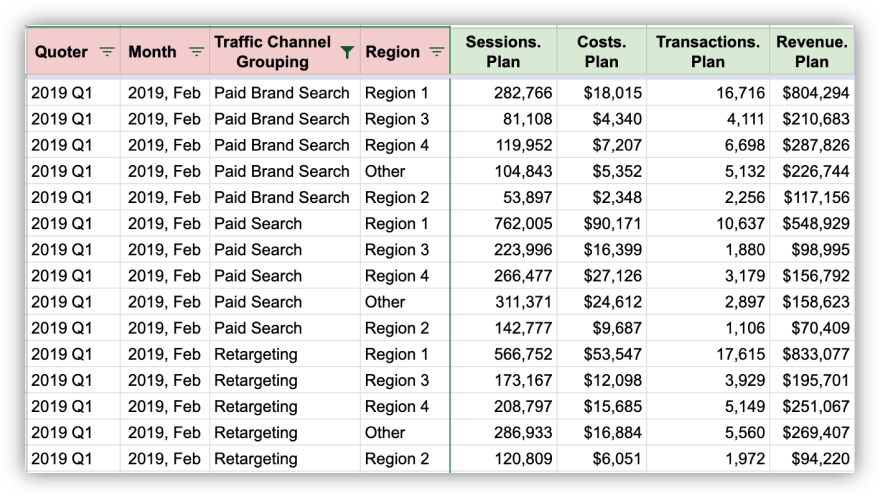Click the Revenue. Plan header cell
This screenshot has width=880, height=498.
tap(811, 52)
